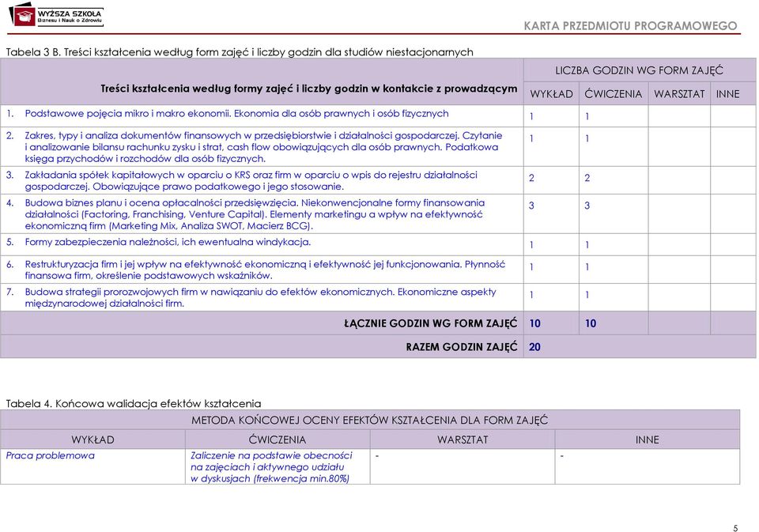Click the WYKŁAD total '10'
Image resolution: width=759 pixels, height=532 pixels.
coord(535,323)
